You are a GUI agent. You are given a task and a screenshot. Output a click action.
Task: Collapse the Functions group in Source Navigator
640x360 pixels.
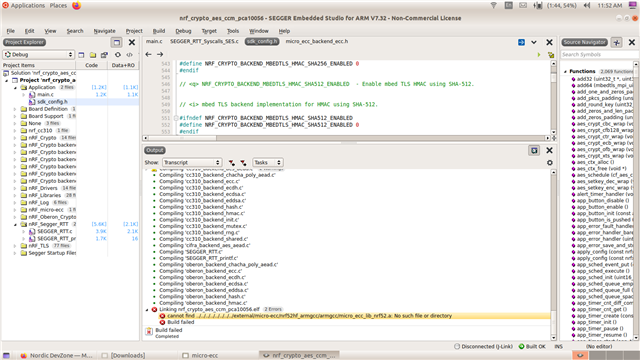565,71
